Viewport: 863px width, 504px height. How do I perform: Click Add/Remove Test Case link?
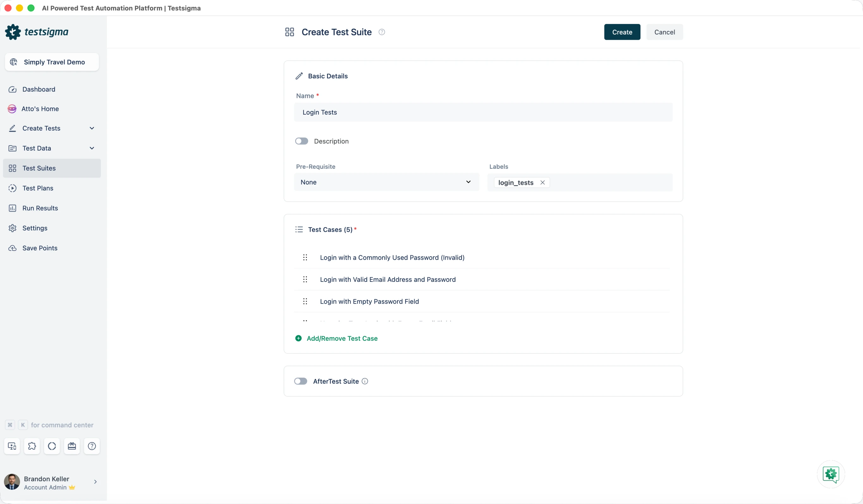pyautogui.click(x=342, y=338)
